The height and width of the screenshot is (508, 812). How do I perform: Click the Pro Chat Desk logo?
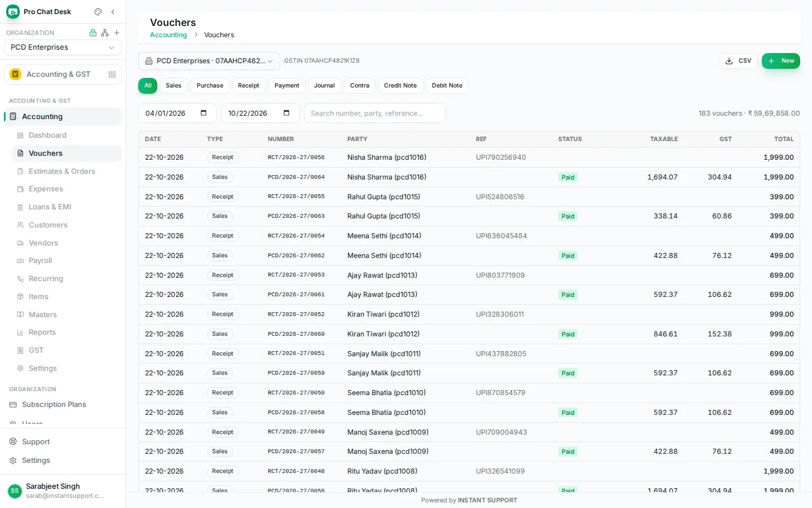click(x=13, y=12)
